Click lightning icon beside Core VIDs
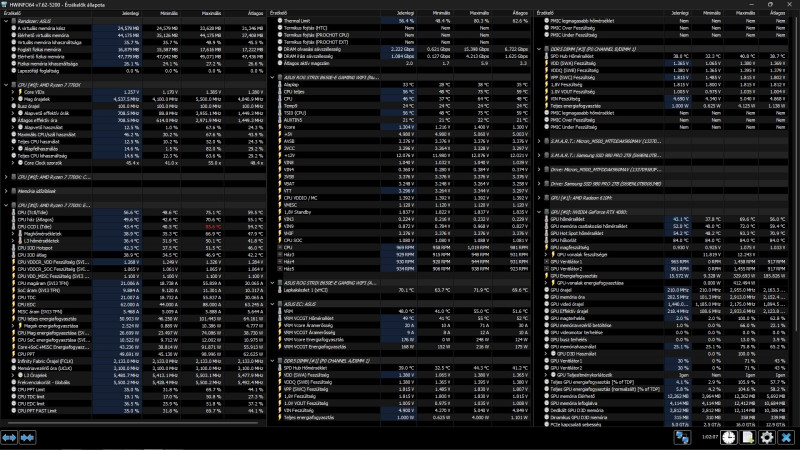 [x=20, y=92]
